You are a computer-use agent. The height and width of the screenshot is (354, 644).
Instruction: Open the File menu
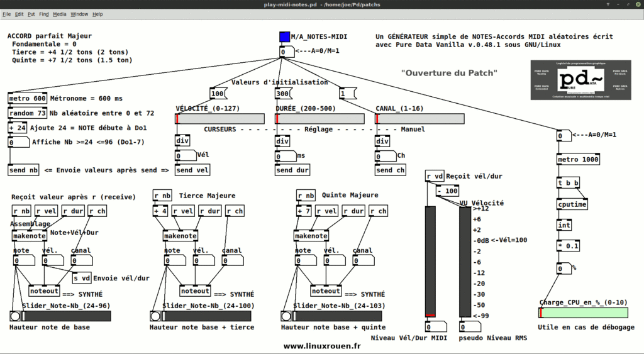[6, 14]
